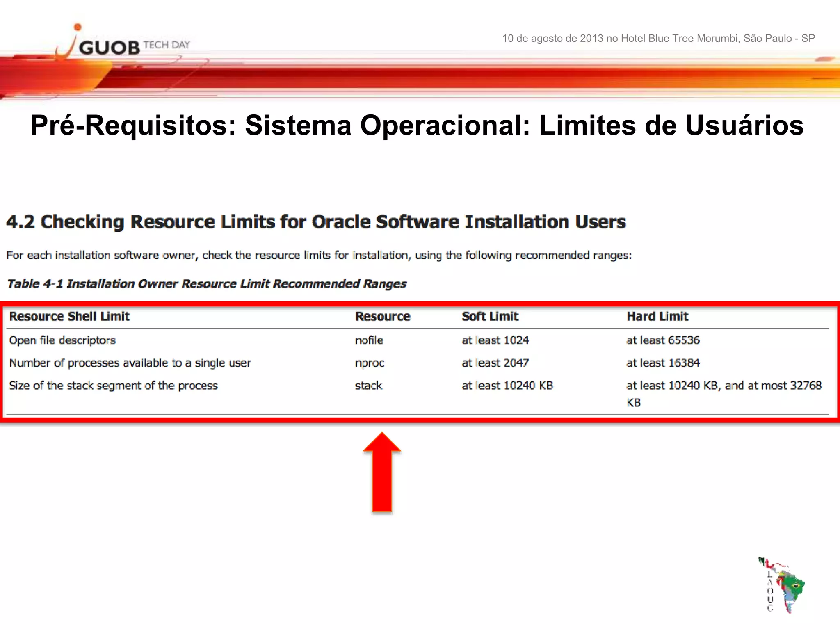Click the nproc resource cell
The width and height of the screenshot is (840, 630).
(370, 363)
